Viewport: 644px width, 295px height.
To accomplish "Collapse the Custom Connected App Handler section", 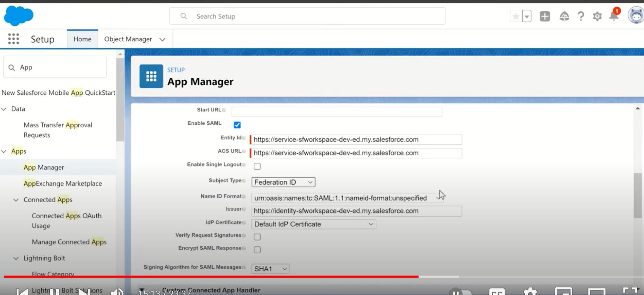I will click(x=142, y=290).
